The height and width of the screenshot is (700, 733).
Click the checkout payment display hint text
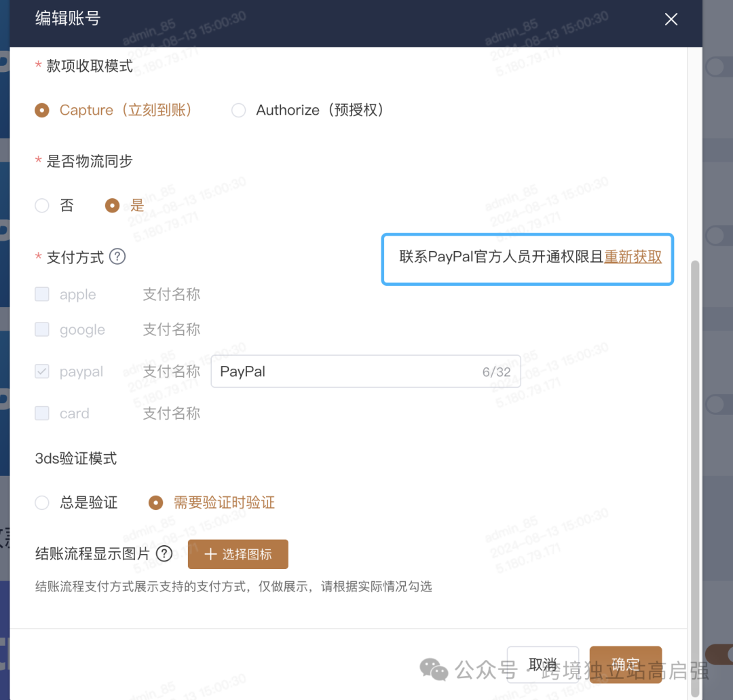(x=233, y=587)
